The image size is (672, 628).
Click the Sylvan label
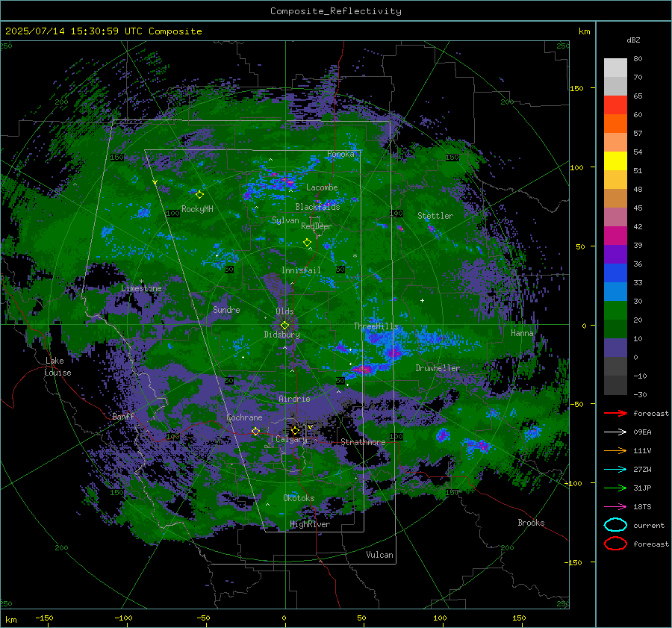coord(285,220)
